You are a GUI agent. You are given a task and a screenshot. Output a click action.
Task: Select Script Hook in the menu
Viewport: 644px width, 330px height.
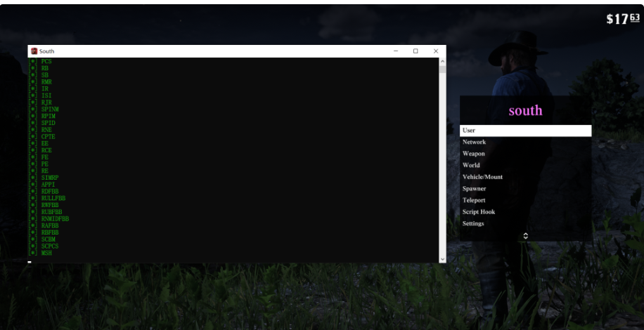(525, 212)
